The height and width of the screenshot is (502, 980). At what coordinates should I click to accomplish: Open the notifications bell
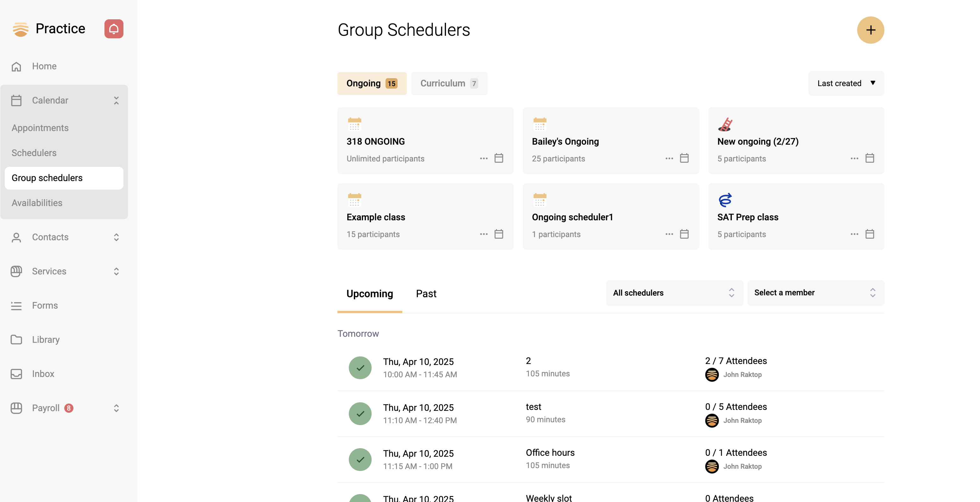pos(114,29)
